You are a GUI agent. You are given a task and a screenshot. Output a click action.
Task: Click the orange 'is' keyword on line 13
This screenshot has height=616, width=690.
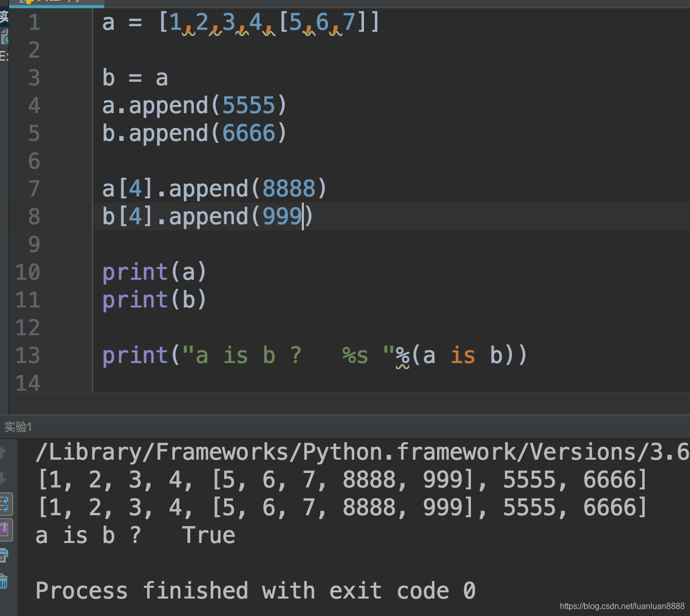(463, 355)
